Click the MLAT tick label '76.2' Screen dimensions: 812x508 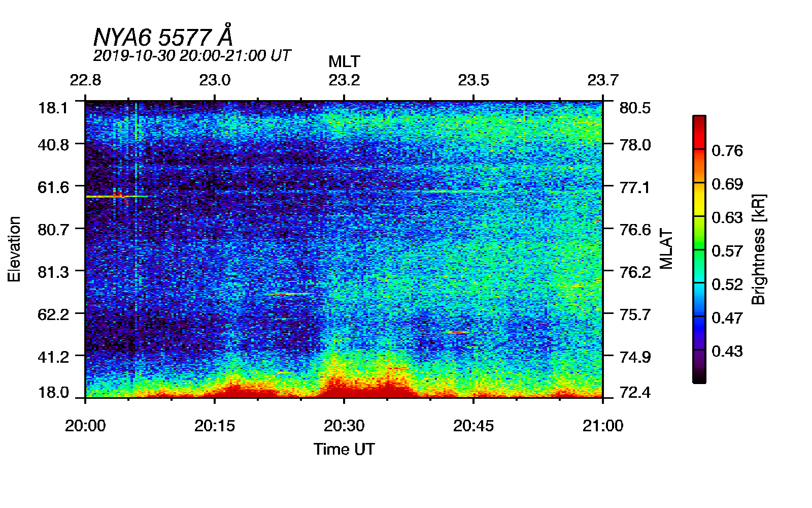click(x=635, y=272)
